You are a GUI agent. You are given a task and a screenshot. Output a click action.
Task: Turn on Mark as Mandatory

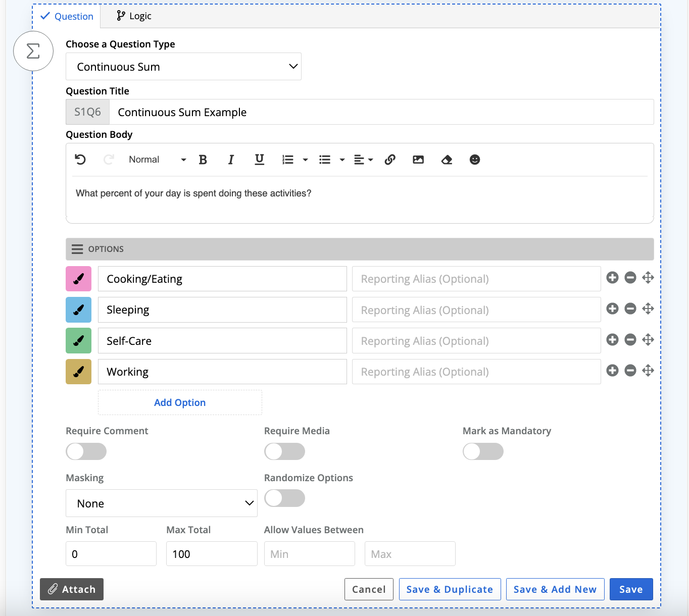483,451
